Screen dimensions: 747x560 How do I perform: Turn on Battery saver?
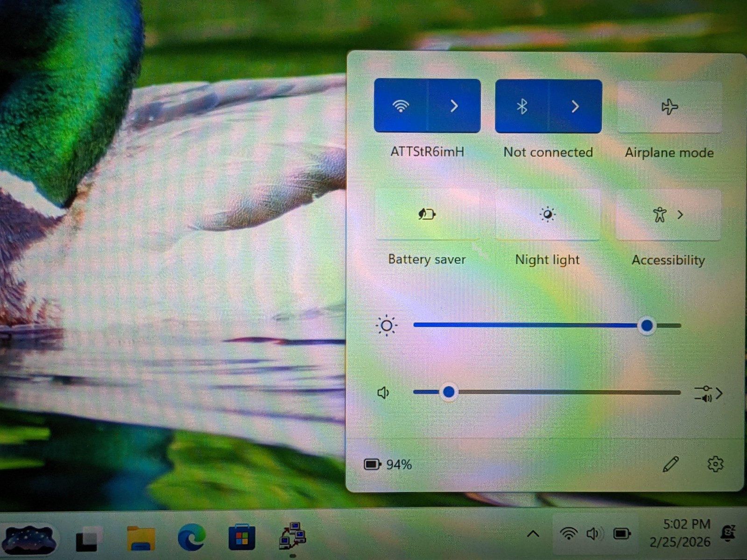coord(427,214)
